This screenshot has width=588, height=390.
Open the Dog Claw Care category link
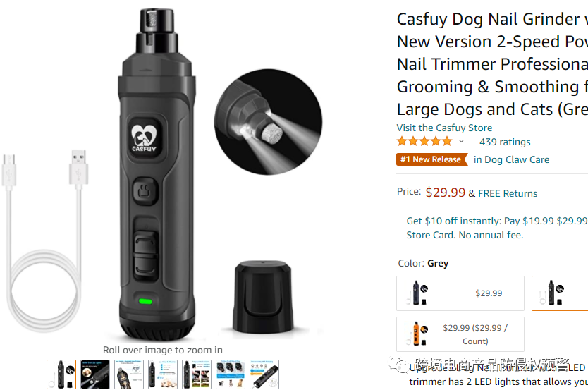coord(511,160)
